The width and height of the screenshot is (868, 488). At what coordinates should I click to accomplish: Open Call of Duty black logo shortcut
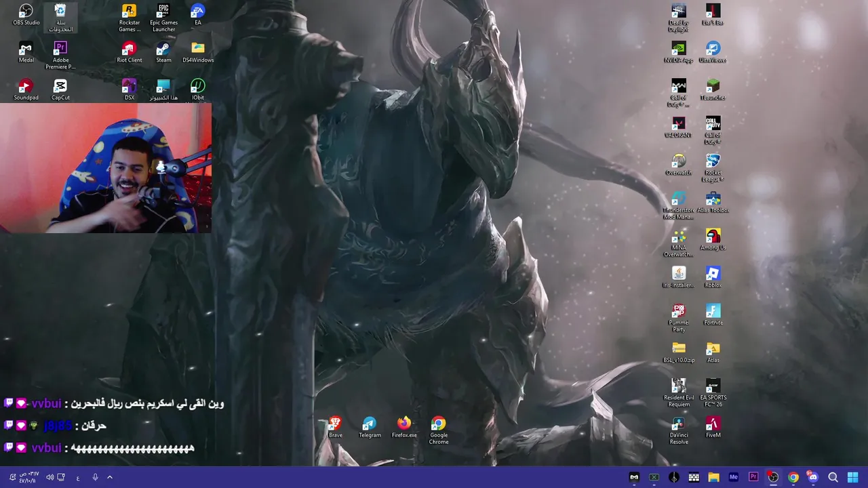tap(713, 130)
